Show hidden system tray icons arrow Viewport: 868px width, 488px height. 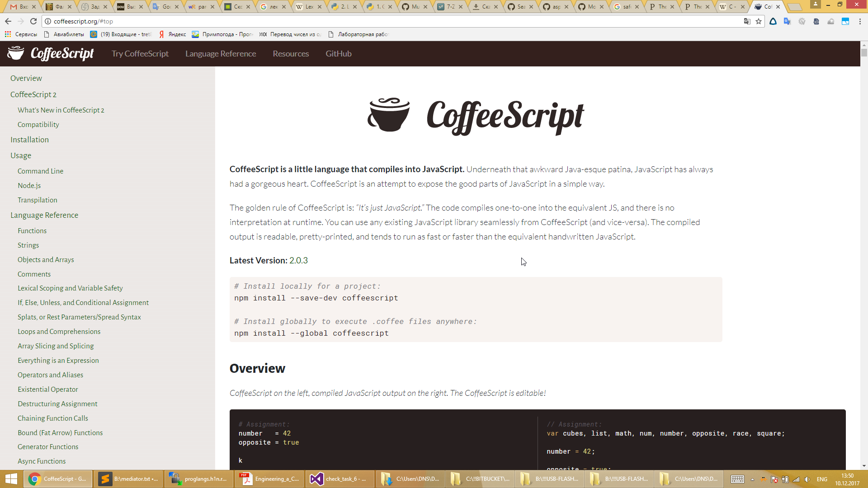click(x=752, y=479)
